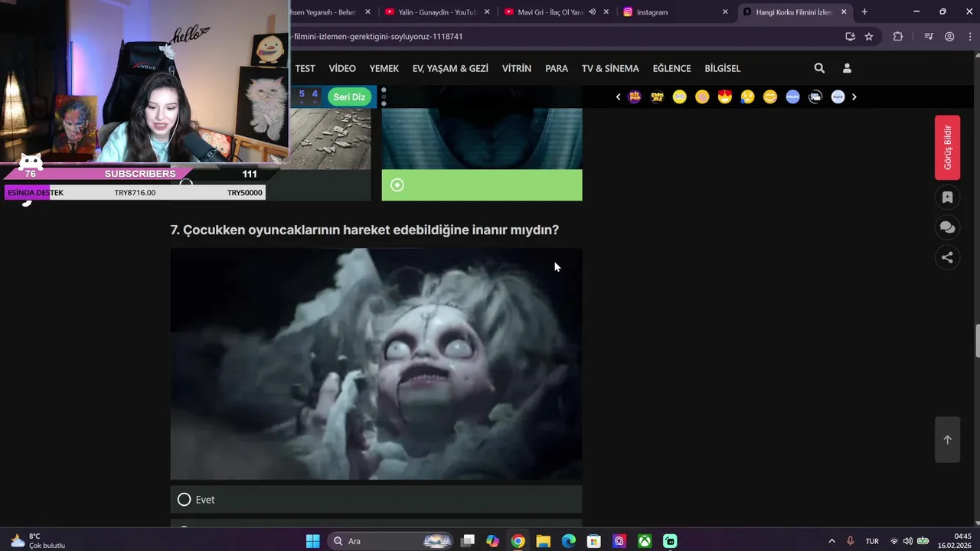This screenshot has height=551, width=980.
Task: Open volume control in system tray
Action: coord(908,541)
